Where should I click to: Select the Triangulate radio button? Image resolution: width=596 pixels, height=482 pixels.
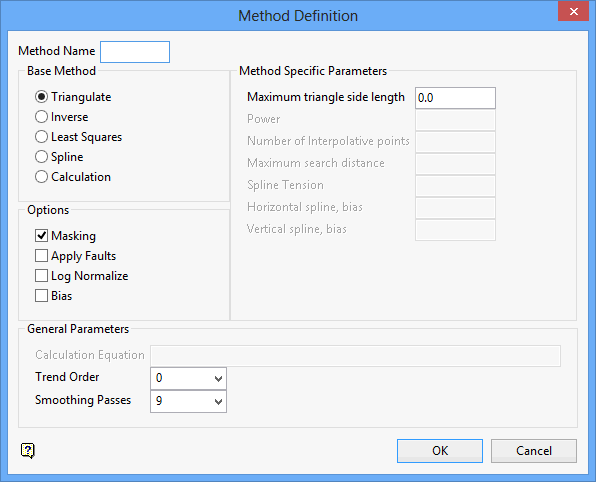coord(41,97)
